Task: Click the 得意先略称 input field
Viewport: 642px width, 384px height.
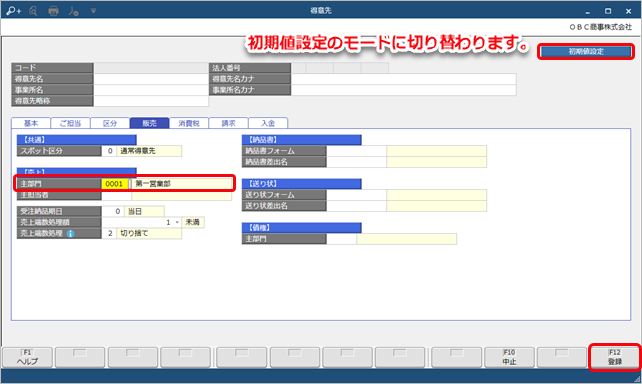Action: pos(151,101)
